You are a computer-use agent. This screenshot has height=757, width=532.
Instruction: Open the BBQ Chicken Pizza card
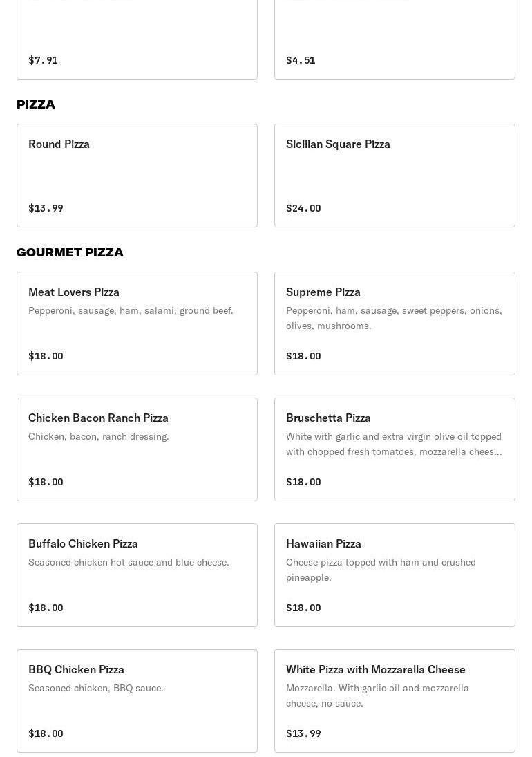[x=137, y=700]
